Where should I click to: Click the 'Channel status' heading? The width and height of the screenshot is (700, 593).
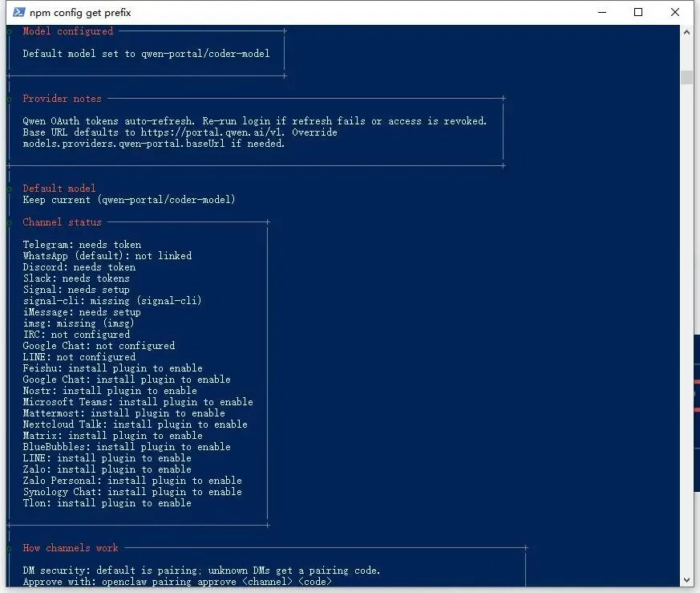[62, 222]
